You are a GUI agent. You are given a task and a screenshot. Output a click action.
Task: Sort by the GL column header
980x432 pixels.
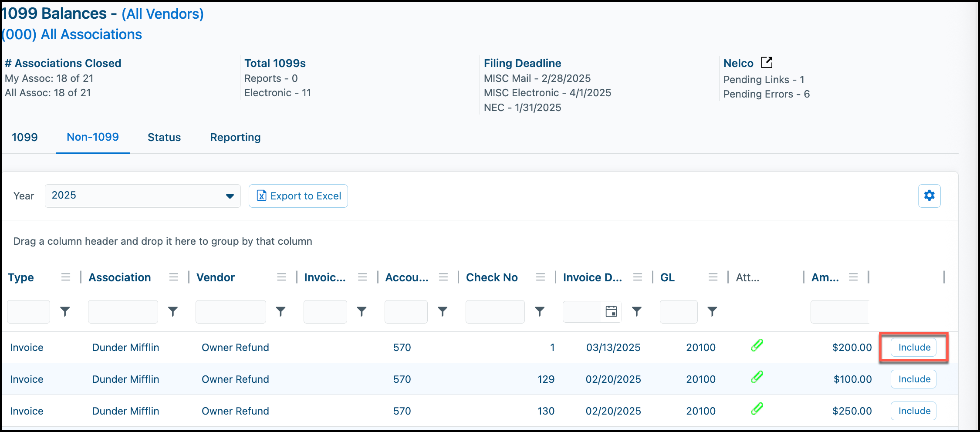[x=667, y=277]
